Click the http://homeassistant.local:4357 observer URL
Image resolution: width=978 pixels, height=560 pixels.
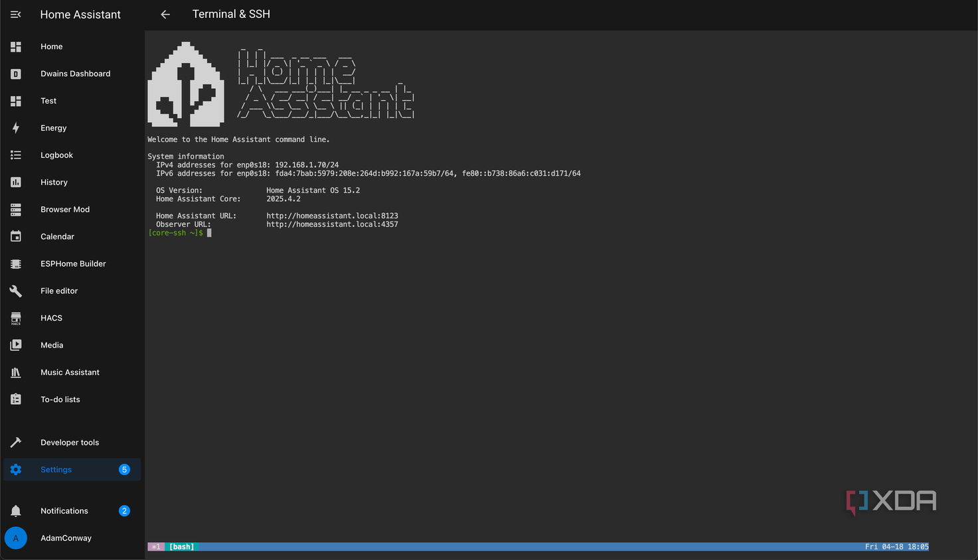coord(332,224)
